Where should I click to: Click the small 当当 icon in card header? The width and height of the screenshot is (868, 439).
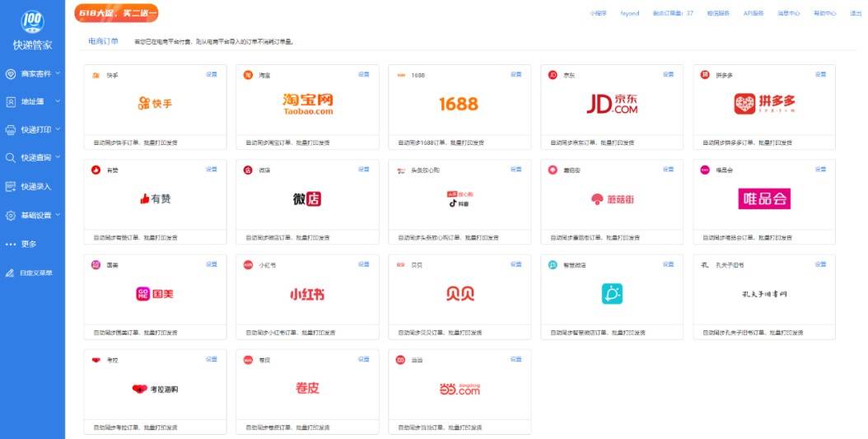tap(401, 361)
